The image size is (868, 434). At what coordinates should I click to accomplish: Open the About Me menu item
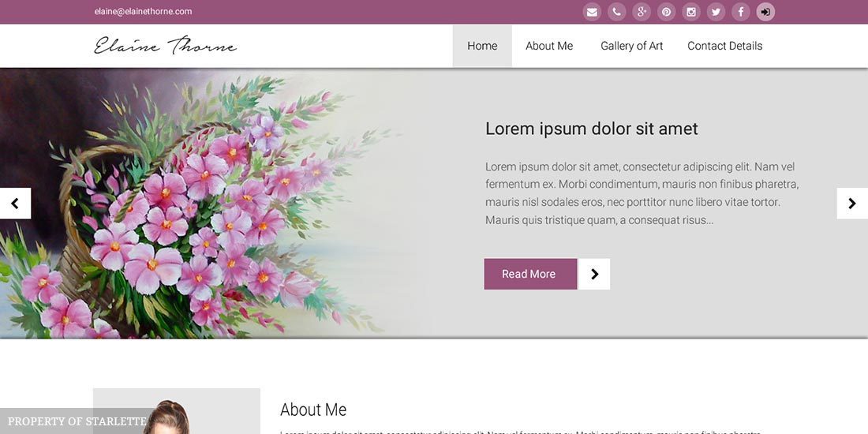pyautogui.click(x=549, y=46)
